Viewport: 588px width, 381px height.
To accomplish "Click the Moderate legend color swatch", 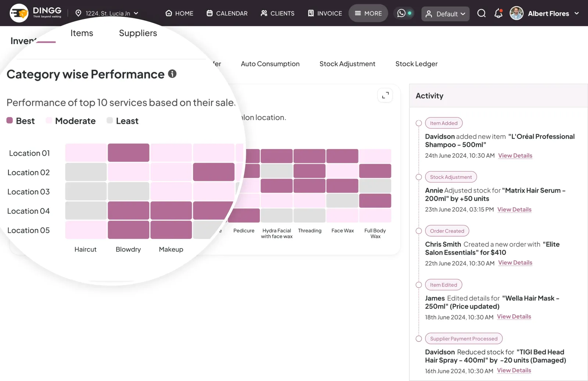I will point(49,120).
